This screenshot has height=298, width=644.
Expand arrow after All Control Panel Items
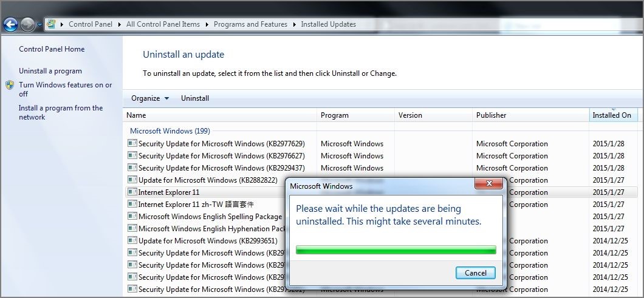coord(207,25)
